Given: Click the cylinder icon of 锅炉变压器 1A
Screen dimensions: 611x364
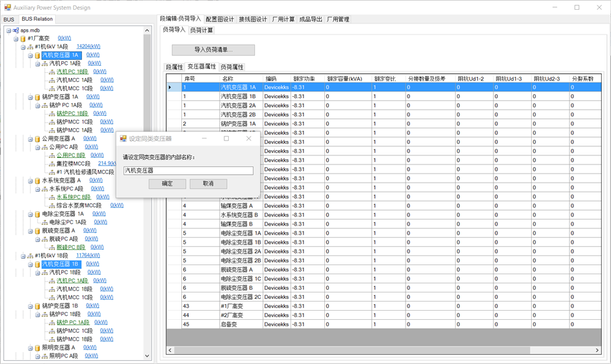Looking at the screenshot, I should [38, 97].
